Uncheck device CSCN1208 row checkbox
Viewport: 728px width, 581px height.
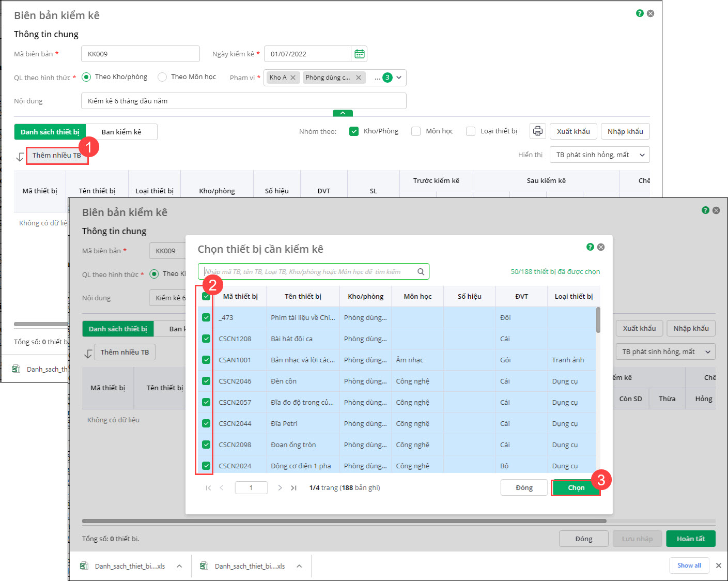(x=206, y=339)
